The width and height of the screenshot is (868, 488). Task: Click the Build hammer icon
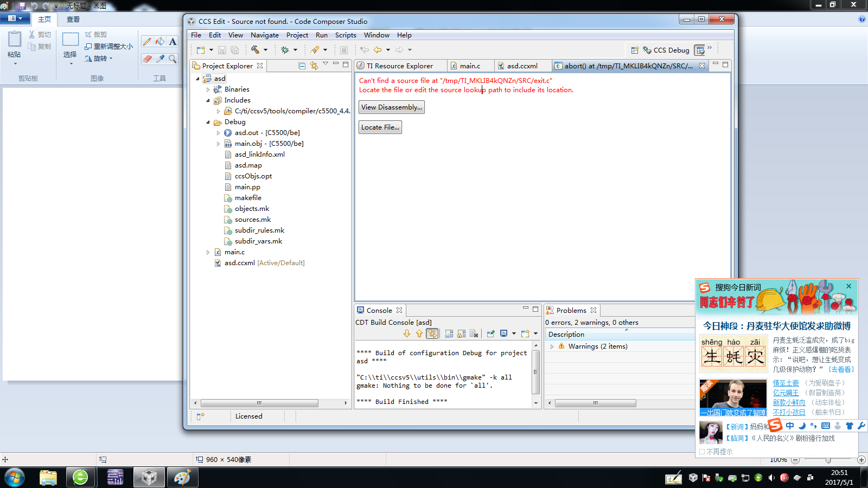coord(255,50)
